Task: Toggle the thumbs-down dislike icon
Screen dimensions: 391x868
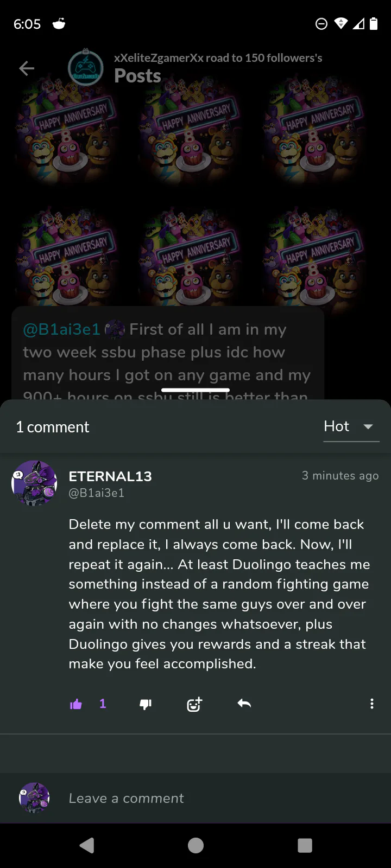Action: tap(146, 704)
